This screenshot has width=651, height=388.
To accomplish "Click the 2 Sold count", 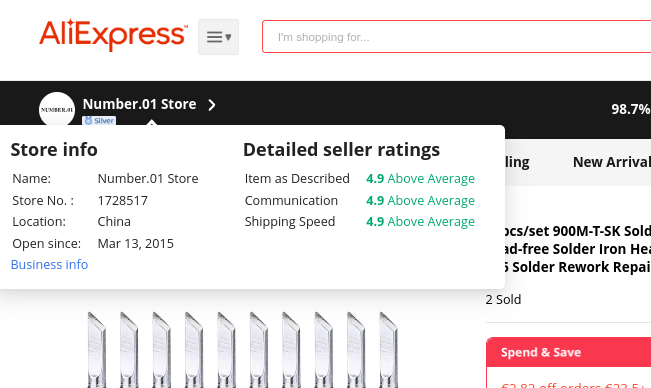I will coord(503,300).
